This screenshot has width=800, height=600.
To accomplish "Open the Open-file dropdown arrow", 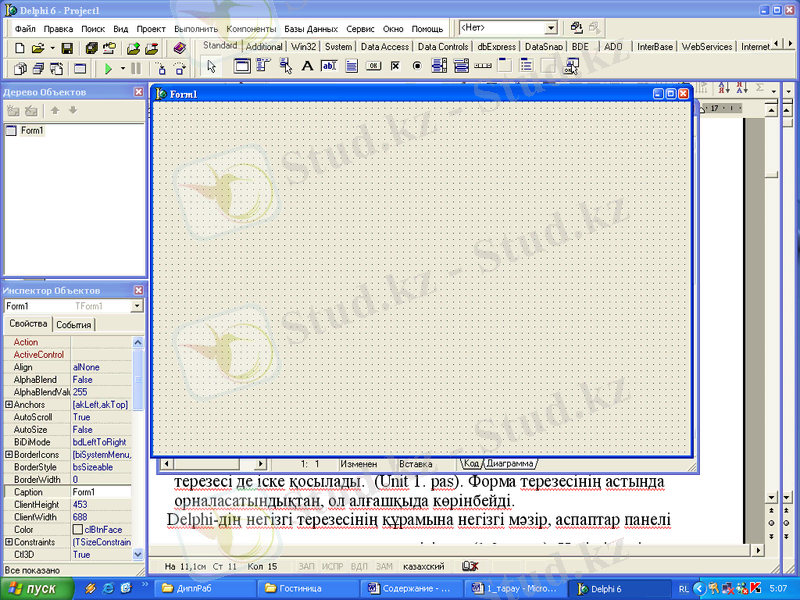I will [53, 48].
